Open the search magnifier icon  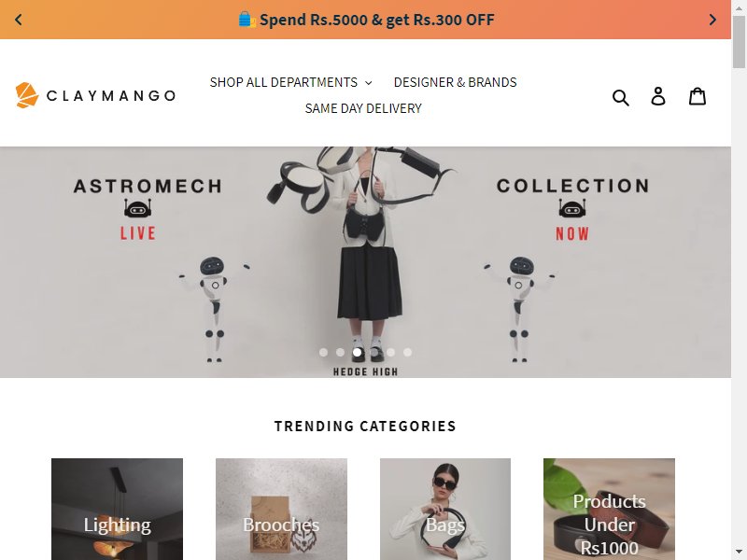[620, 97]
